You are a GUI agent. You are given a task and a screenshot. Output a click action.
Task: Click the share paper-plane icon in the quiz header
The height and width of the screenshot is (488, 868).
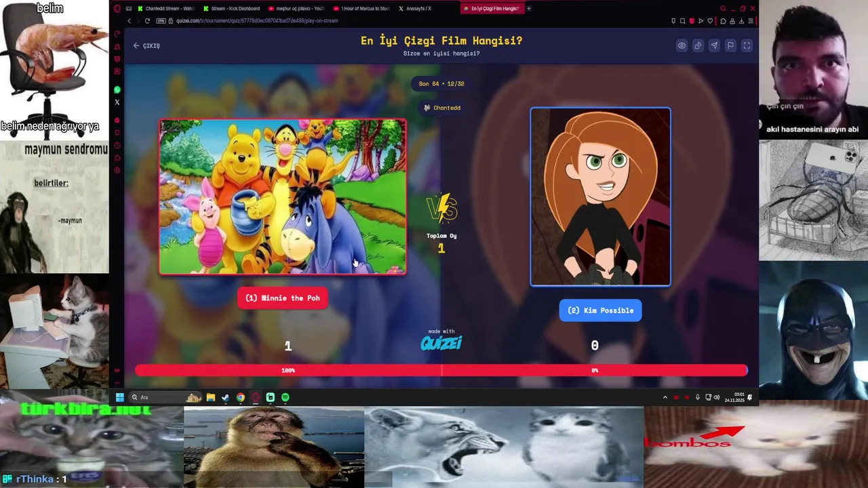[714, 45]
